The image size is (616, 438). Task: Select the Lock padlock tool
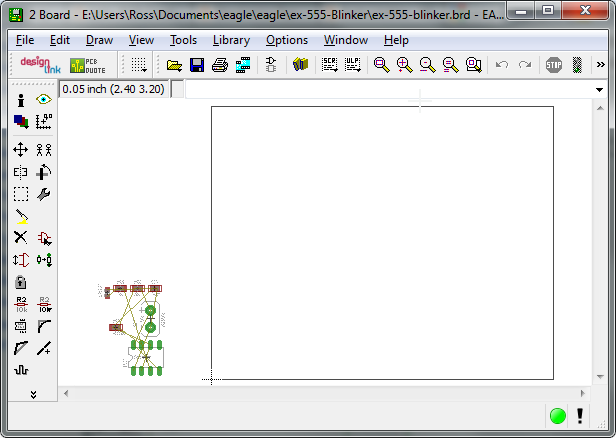pyautogui.click(x=20, y=282)
